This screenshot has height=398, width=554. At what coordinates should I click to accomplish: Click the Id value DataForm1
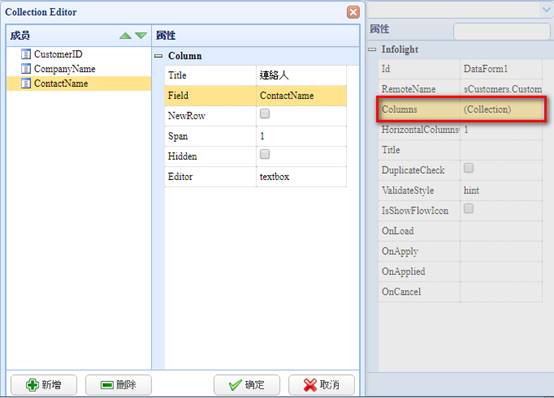(501, 69)
